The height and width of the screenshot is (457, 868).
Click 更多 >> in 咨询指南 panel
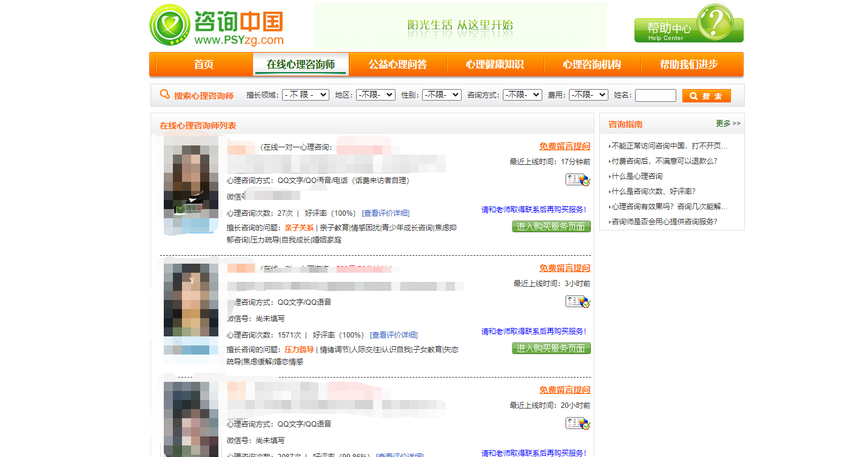click(x=728, y=124)
